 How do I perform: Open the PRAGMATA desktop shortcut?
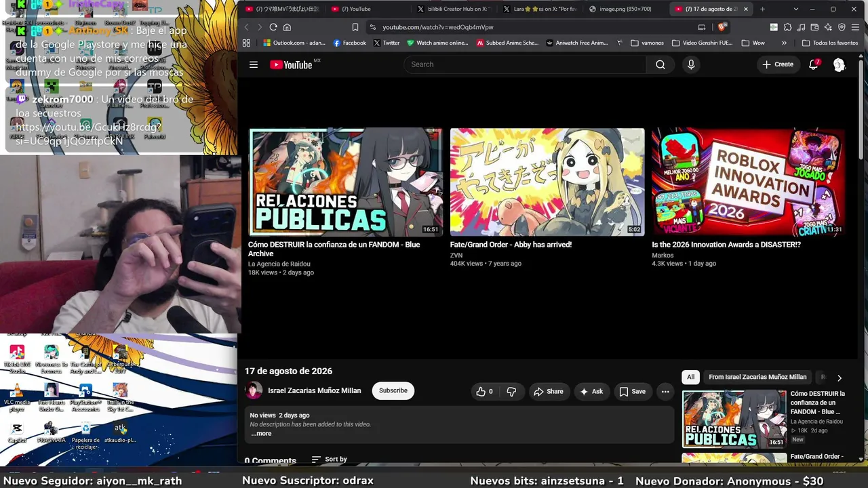click(x=51, y=432)
